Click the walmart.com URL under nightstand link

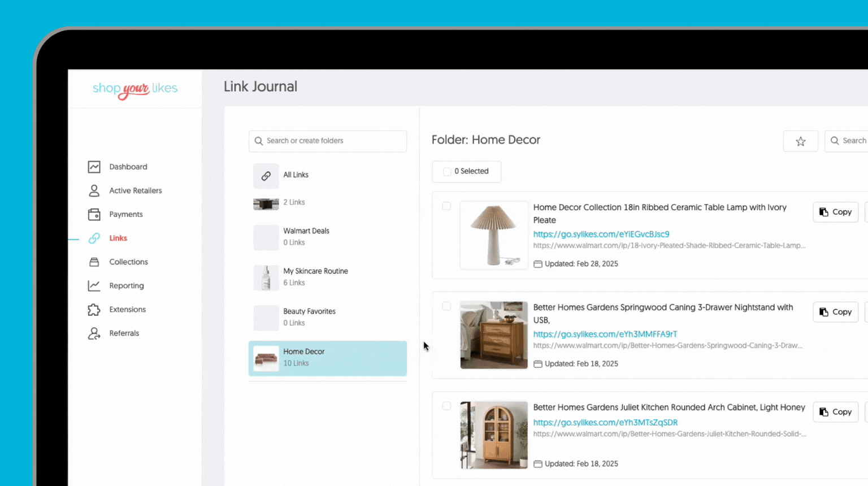[x=668, y=346]
